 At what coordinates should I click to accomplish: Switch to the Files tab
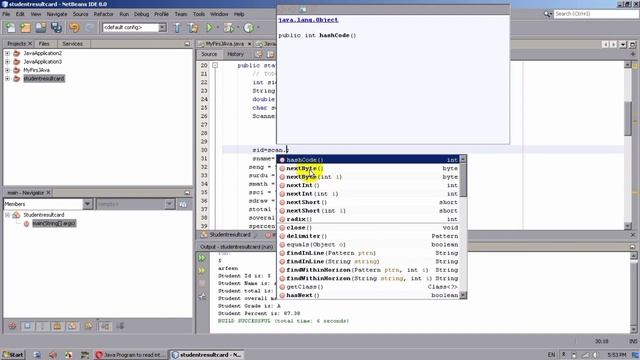pyautogui.click(x=44, y=44)
